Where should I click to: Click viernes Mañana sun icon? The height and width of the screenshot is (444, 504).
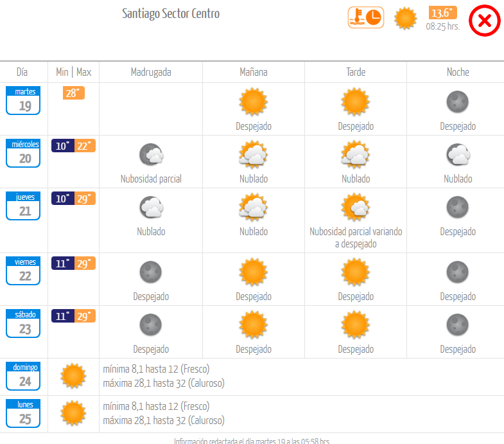coord(254,272)
